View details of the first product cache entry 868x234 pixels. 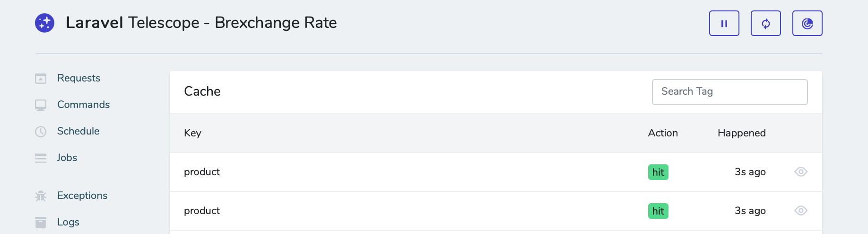(x=800, y=172)
